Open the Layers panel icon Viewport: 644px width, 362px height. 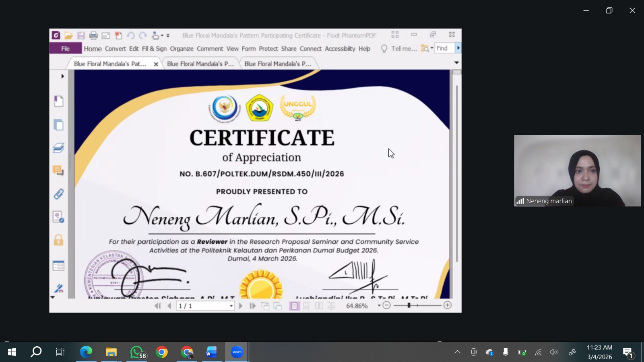click(x=58, y=148)
